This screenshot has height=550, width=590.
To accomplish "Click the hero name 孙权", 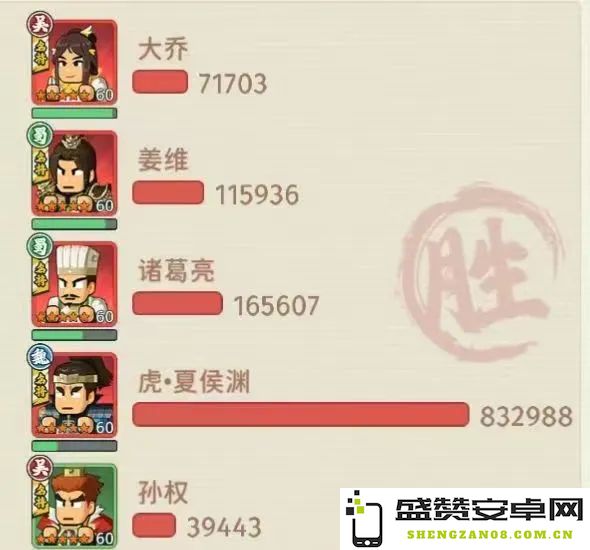I will click(x=163, y=492).
